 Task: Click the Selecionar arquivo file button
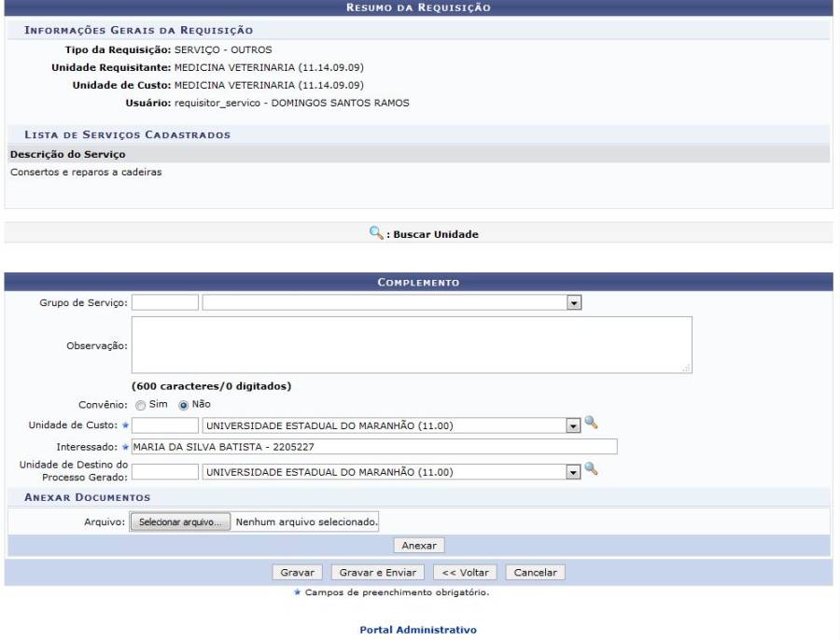[x=180, y=522]
